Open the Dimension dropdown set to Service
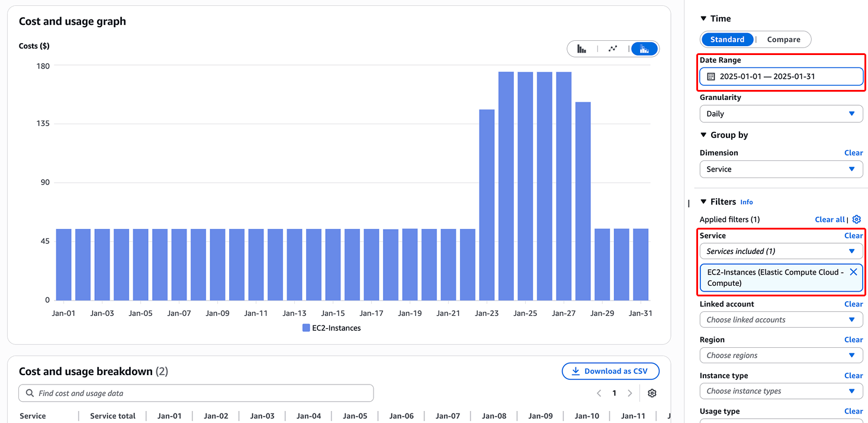The height and width of the screenshot is (423, 868). [780, 169]
